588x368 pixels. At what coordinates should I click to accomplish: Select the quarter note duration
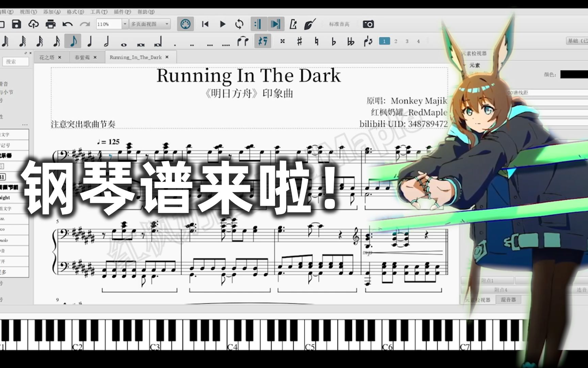pyautogui.click(x=90, y=41)
